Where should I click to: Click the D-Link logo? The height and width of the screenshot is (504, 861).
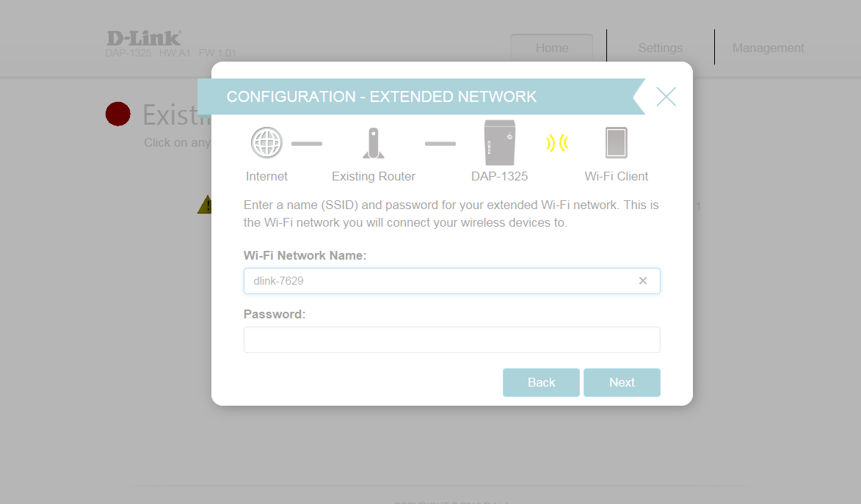pyautogui.click(x=144, y=38)
